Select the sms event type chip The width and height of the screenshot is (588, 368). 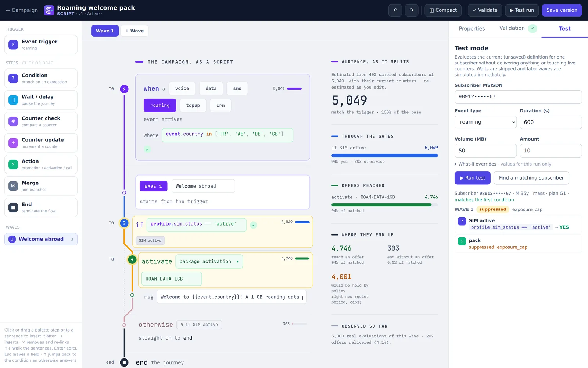(237, 89)
